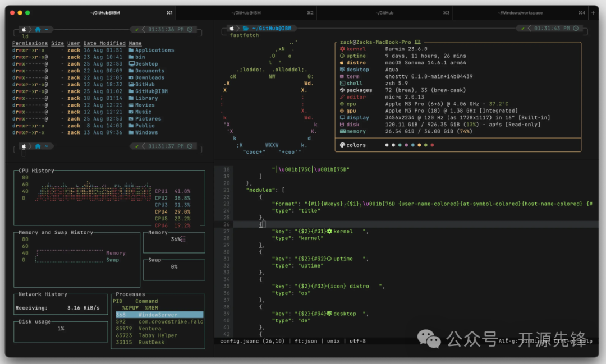Click the packages icon in fastfetch output
This screenshot has width=606, height=364.
click(x=342, y=90)
